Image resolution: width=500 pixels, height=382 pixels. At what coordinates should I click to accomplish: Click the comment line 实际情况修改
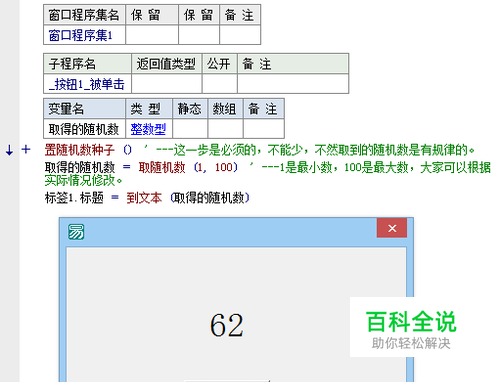click(x=84, y=181)
